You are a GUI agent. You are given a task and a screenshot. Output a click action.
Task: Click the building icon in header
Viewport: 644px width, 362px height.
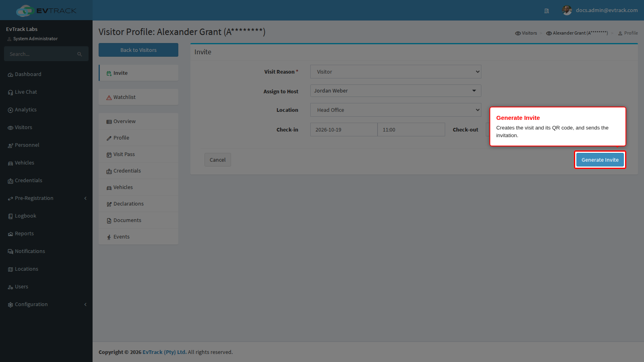tap(547, 11)
